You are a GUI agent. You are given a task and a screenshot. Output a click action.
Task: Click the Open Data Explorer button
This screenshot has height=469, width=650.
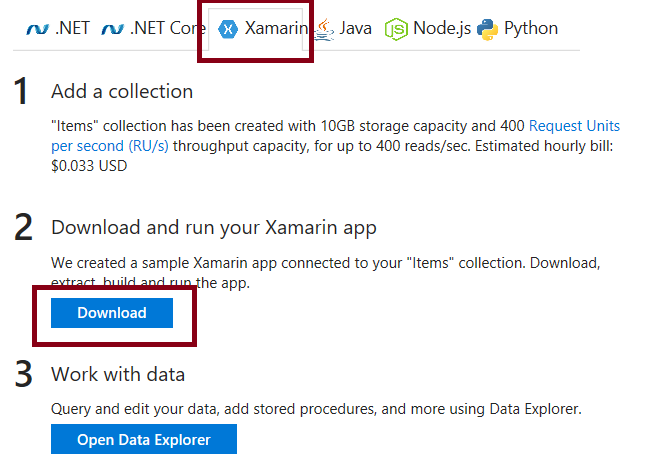[x=144, y=440]
